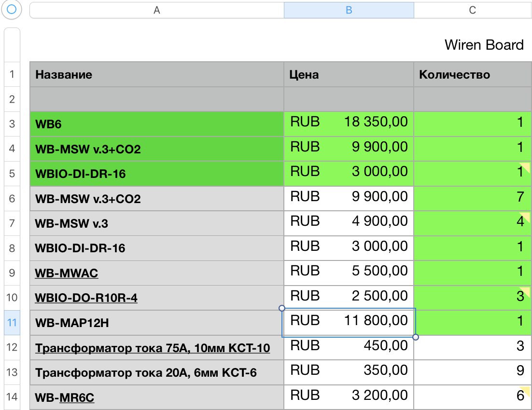Viewport: 532px width, 410px height.
Task: Open the Трансформатор тока 75А KCT-10 link
Action: tap(153, 348)
